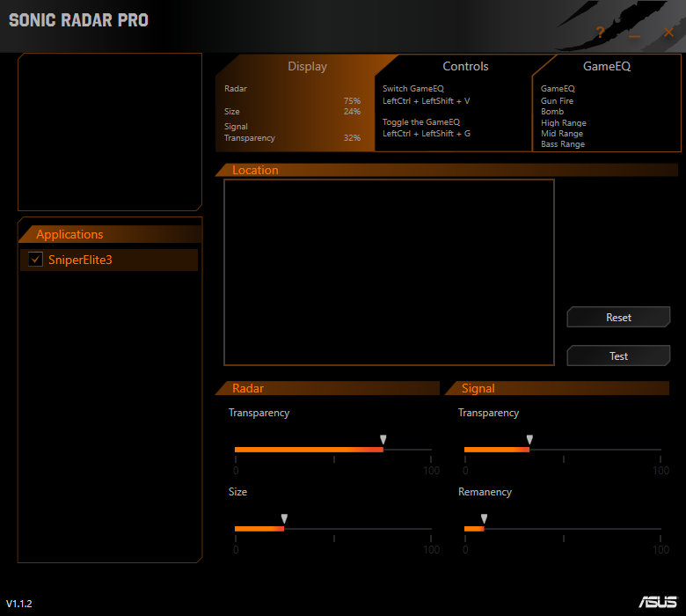
Task: Click inside the Location preview box
Action: coord(389,272)
